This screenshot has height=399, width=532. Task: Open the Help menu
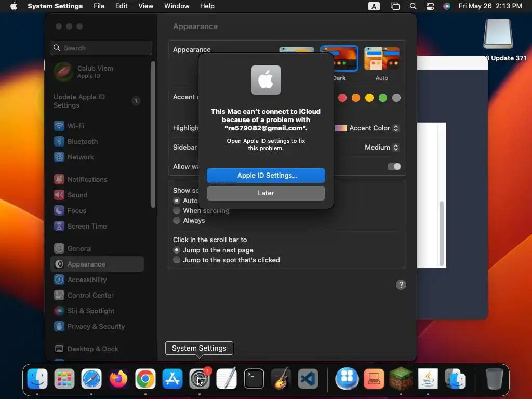[x=207, y=6]
